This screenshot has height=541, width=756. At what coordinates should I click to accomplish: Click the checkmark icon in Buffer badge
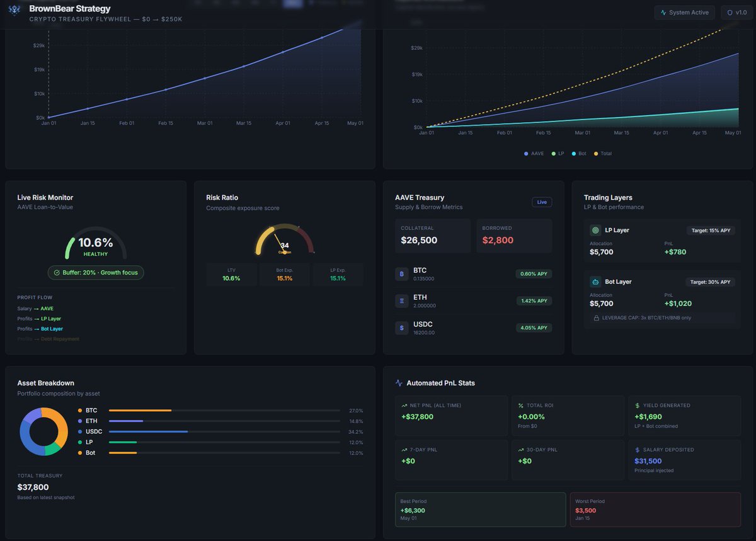(x=57, y=273)
